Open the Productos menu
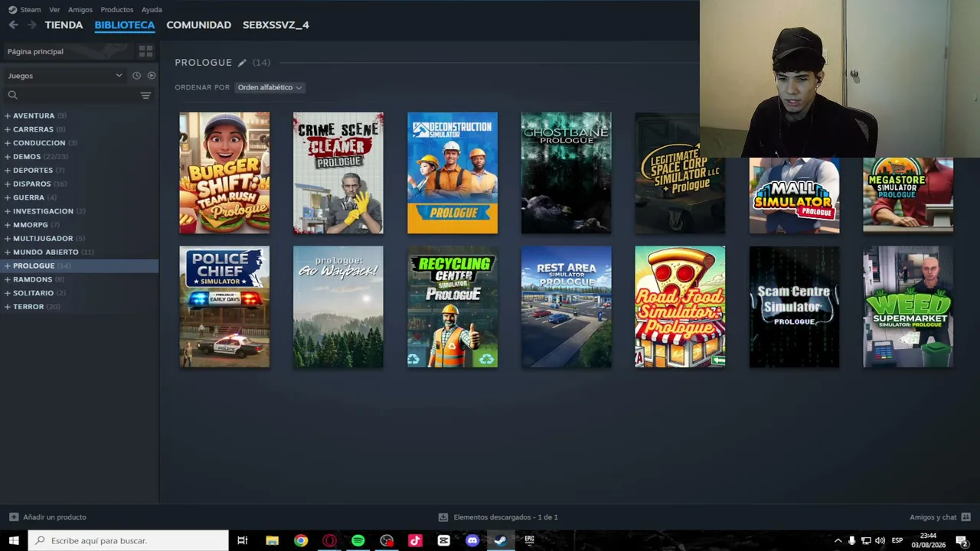980x551 pixels. pyautogui.click(x=117, y=9)
